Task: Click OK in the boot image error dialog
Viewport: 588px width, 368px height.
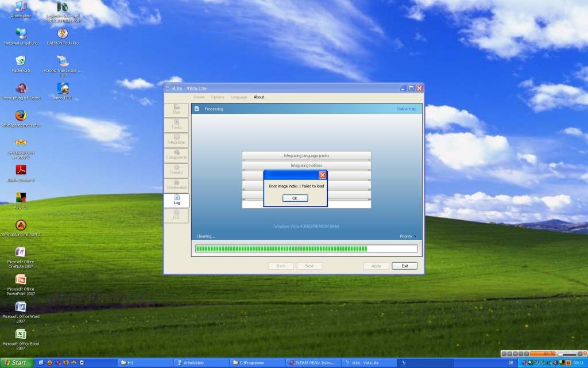Action: (295, 198)
